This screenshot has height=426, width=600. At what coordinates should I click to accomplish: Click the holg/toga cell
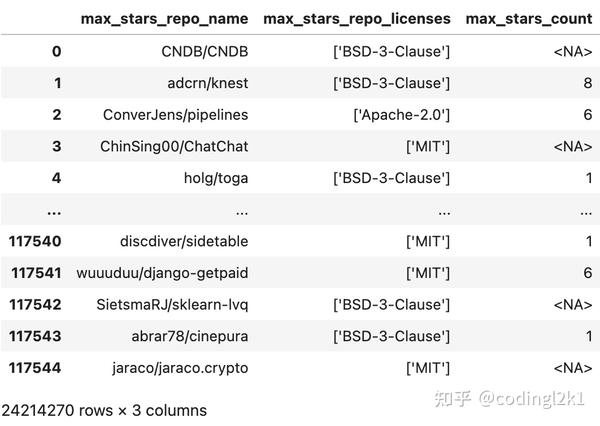[x=216, y=178]
